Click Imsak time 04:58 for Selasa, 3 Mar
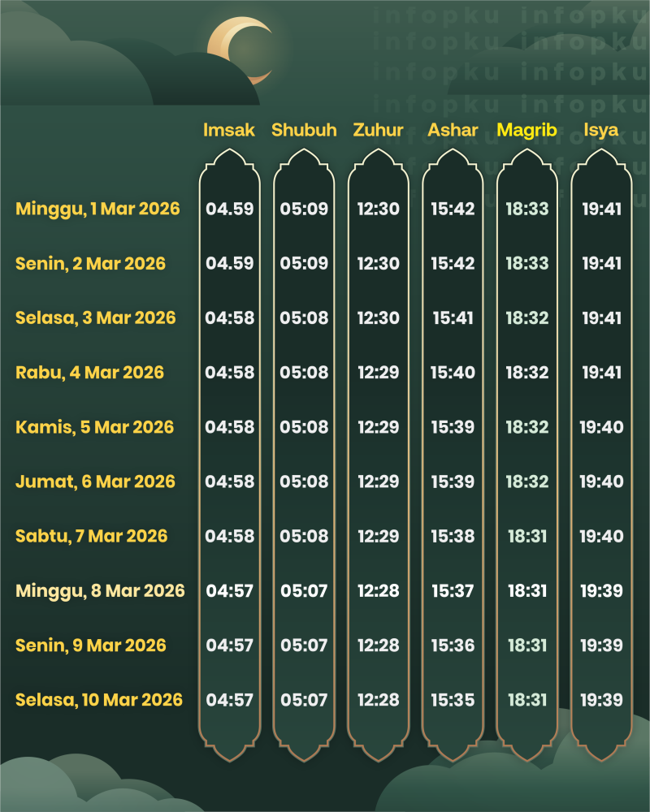 (230, 318)
